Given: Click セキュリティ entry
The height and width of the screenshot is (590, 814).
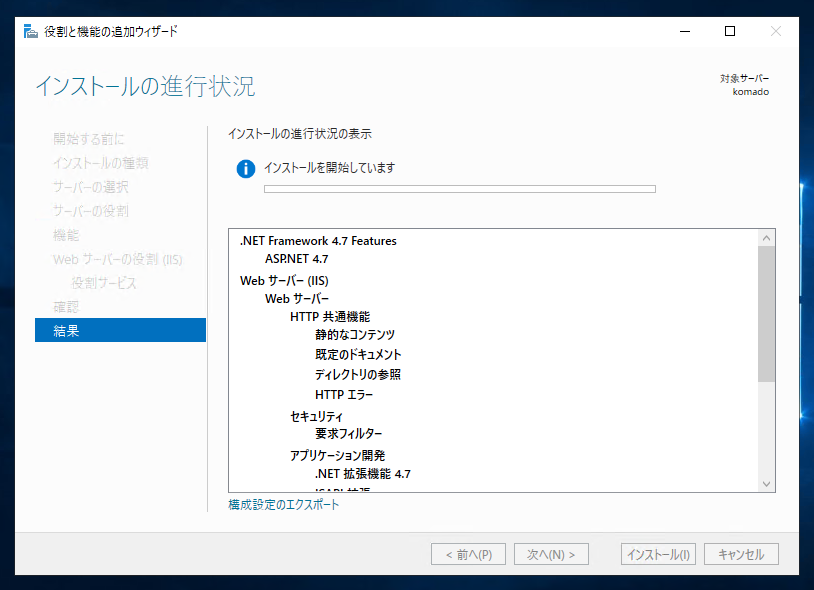Looking at the screenshot, I should (316, 416).
